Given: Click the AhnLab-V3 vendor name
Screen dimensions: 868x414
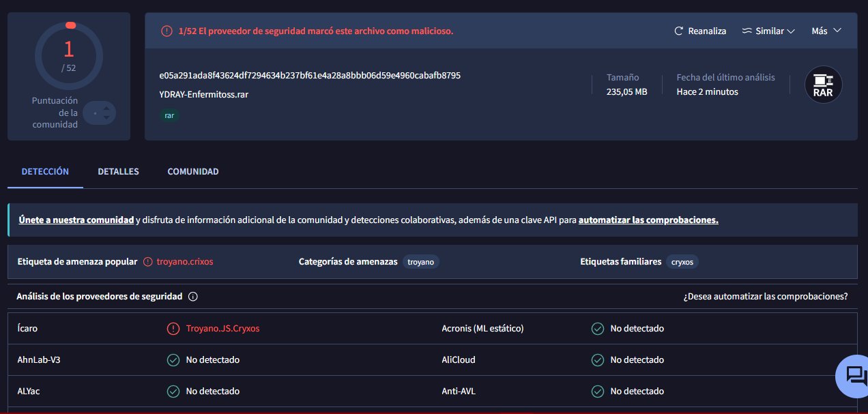Looking at the screenshot, I should click(39, 360).
